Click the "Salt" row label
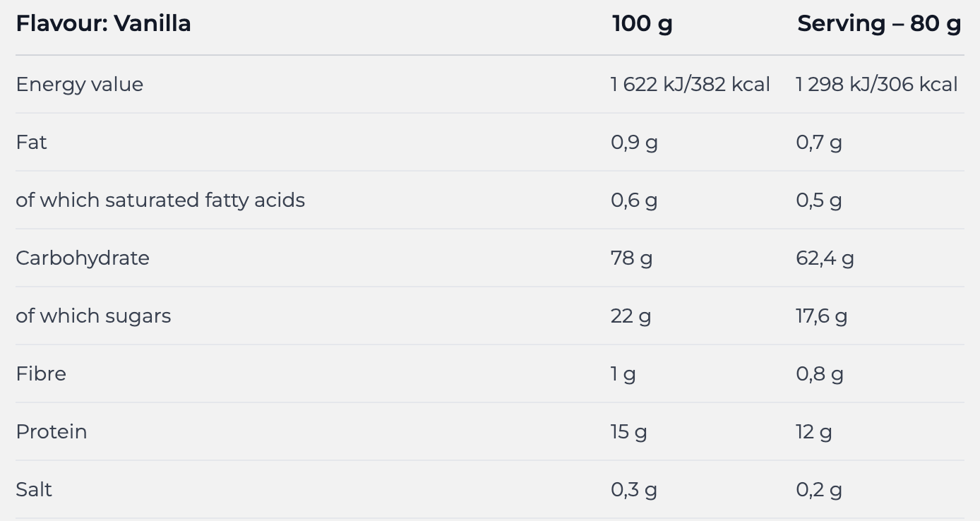The height and width of the screenshot is (521, 980). point(34,489)
